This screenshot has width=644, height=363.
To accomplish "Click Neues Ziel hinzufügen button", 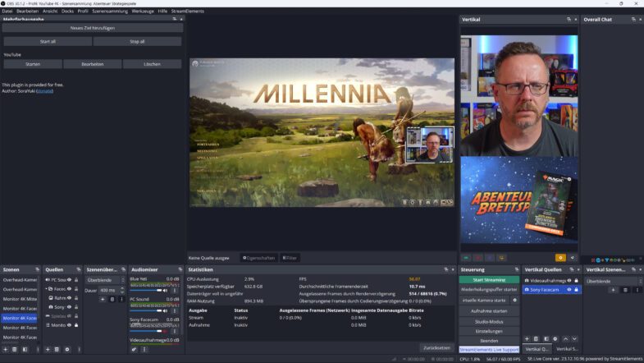I will click(x=92, y=28).
